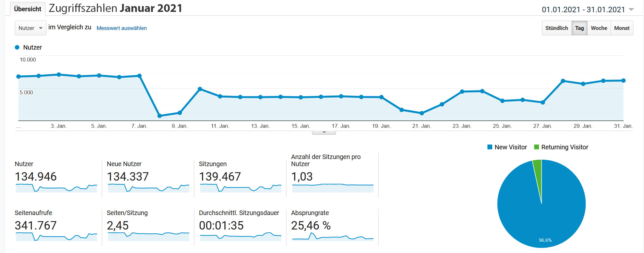Click the blue New Visitor legend square
Viewport: 644px width, 253px height.
point(490,147)
